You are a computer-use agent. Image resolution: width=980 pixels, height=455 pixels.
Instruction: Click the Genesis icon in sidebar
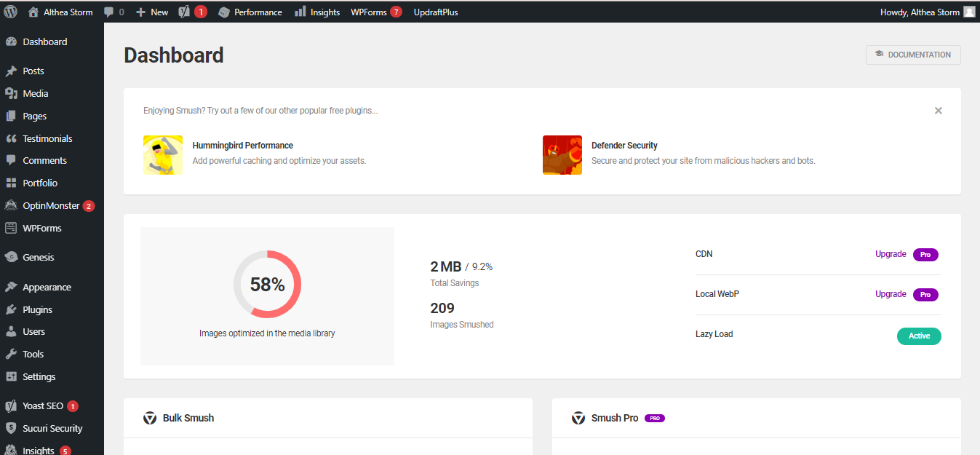tap(11, 257)
